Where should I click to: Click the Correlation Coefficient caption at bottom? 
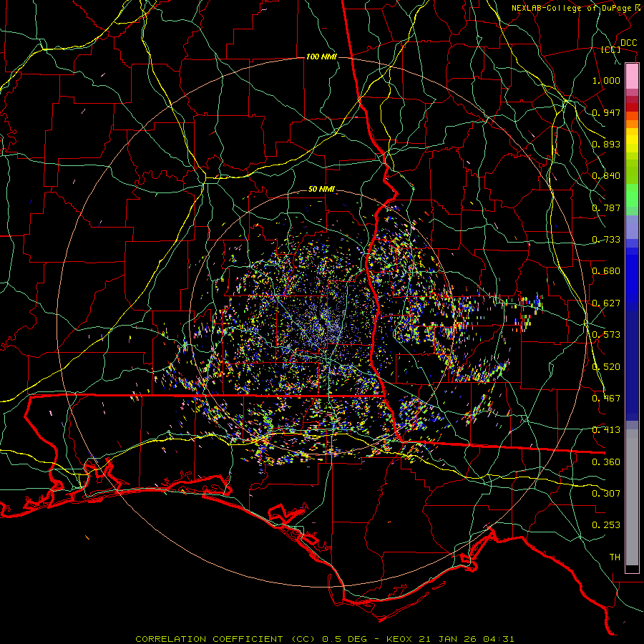click(324, 639)
